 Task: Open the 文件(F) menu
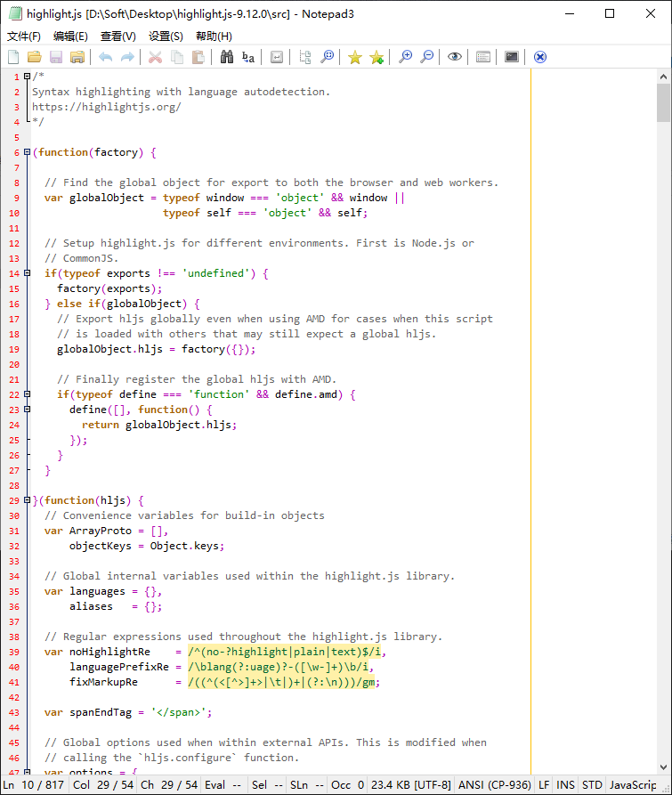click(x=24, y=37)
